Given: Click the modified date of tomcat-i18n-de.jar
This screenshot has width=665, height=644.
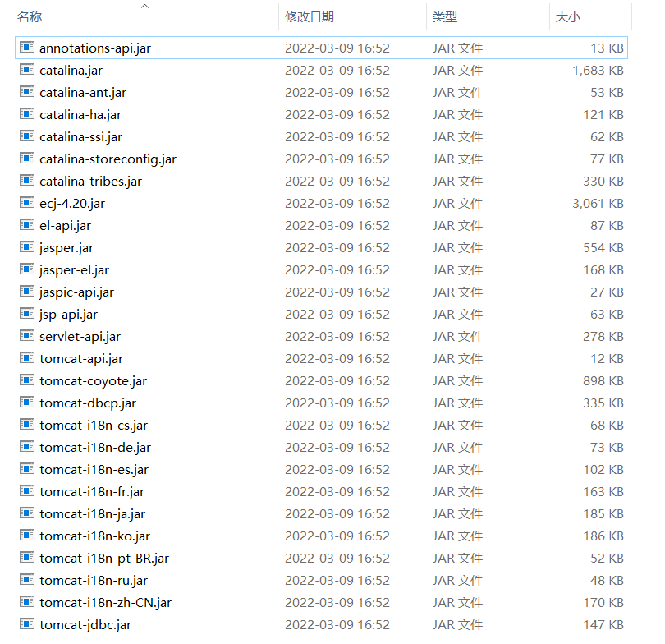Looking at the screenshot, I should click(x=337, y=447).
